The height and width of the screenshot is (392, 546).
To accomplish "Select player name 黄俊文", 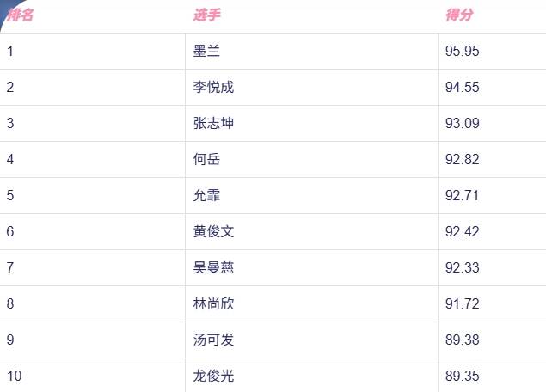I will [x=213, y=231].
